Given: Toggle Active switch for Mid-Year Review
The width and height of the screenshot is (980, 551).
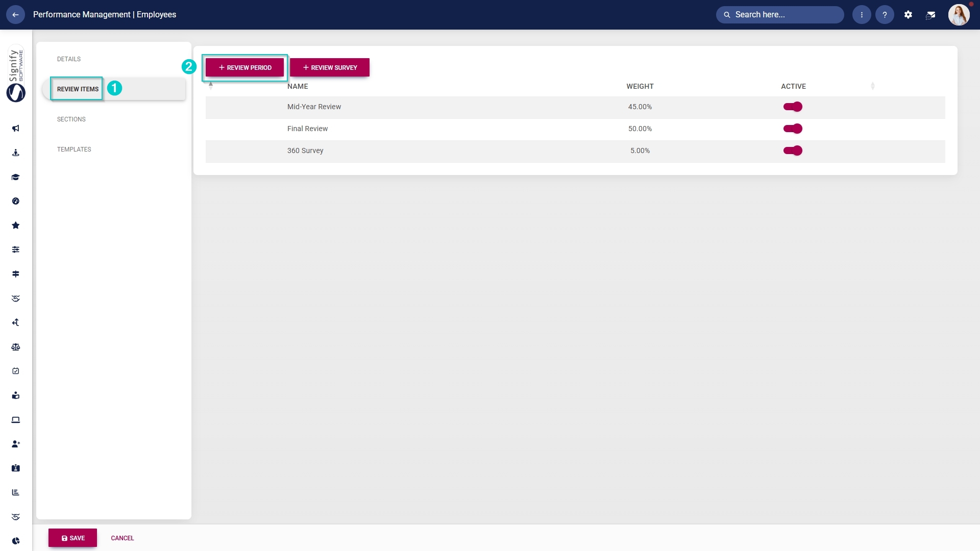Looking at the screenshot, I should tap(793, 107).
